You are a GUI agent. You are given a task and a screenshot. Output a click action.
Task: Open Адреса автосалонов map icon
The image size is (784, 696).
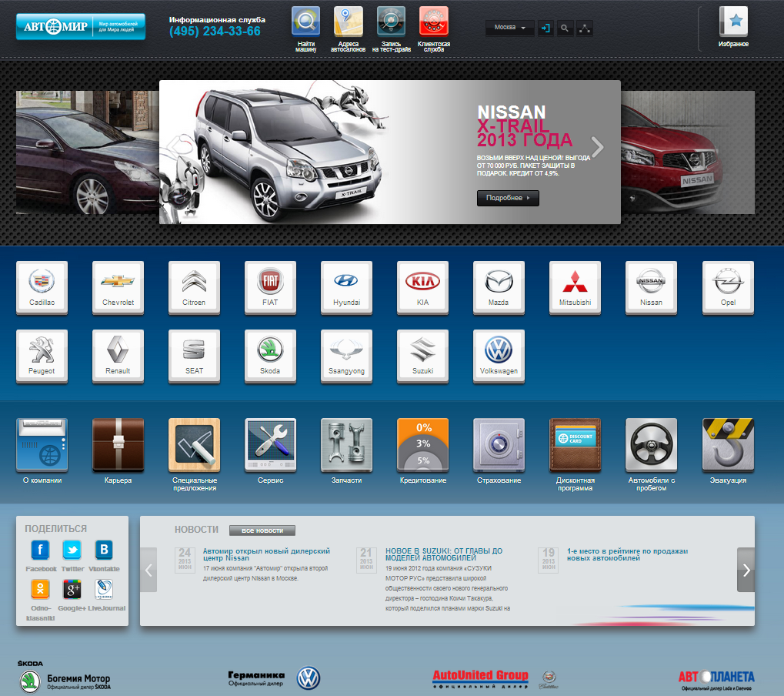349,22
